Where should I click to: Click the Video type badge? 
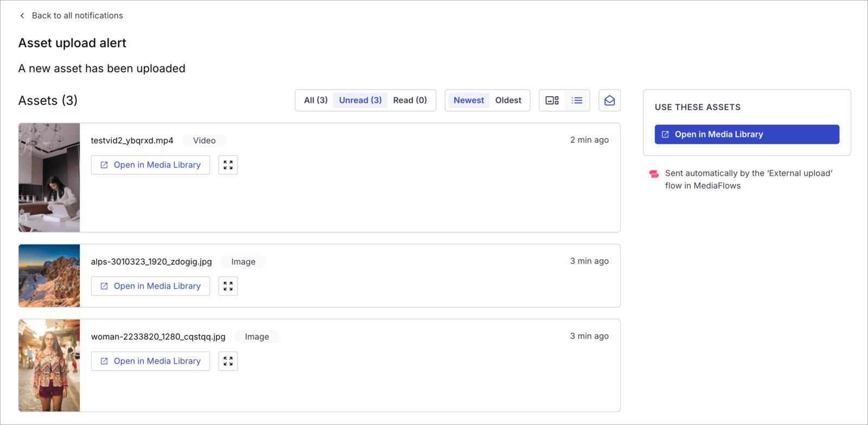pos(205,141)
